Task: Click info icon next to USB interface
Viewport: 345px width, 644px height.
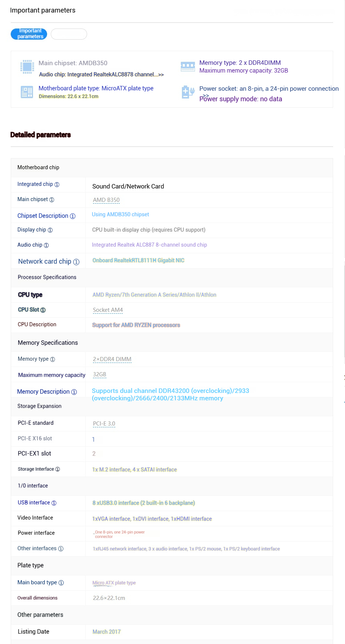Action: [x=54, y=503]
